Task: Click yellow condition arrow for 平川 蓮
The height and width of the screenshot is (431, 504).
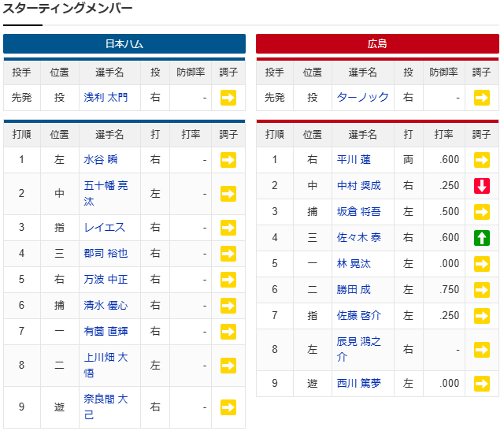Action: [x=481, y=160]
